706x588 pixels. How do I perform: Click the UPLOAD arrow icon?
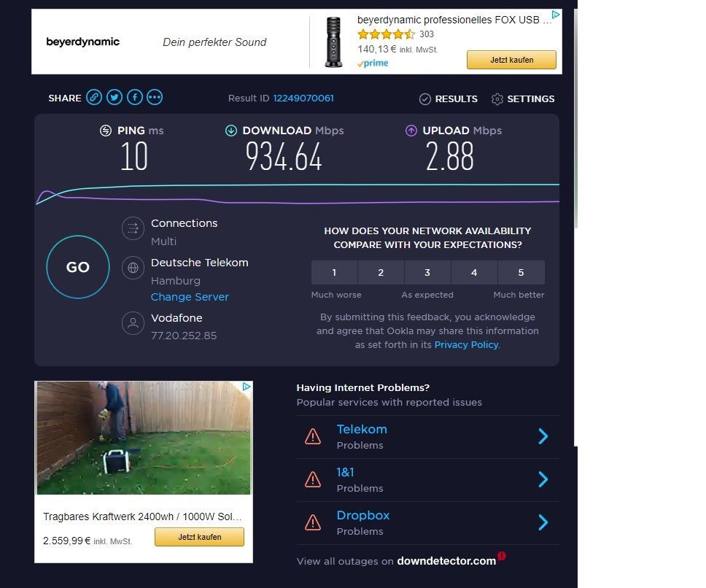point(411,131)
